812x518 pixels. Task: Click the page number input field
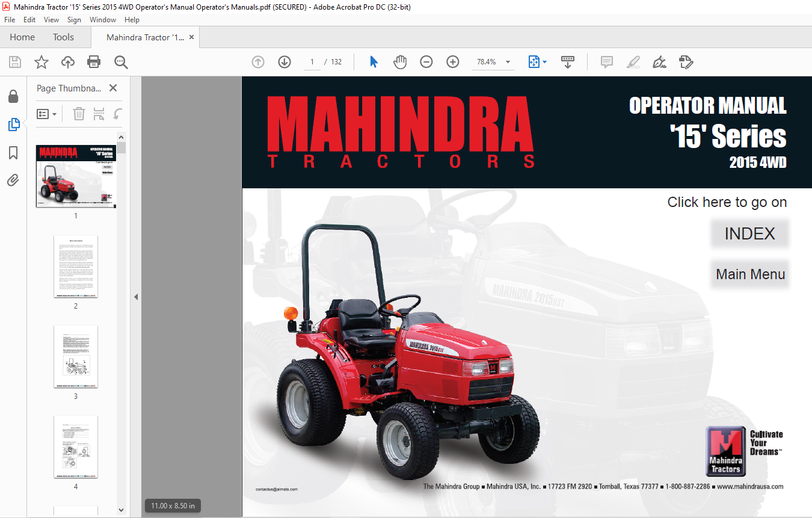pyautogui.click(x=312, y=62)
